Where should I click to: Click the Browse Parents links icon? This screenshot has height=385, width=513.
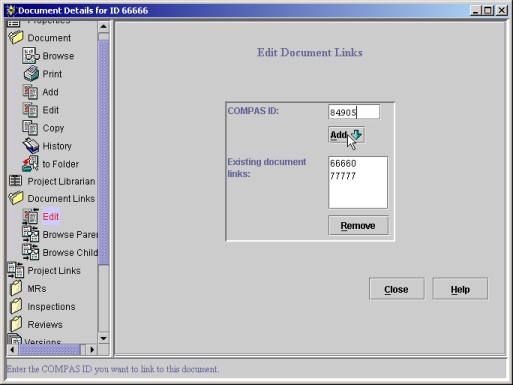tap(31, 234)
